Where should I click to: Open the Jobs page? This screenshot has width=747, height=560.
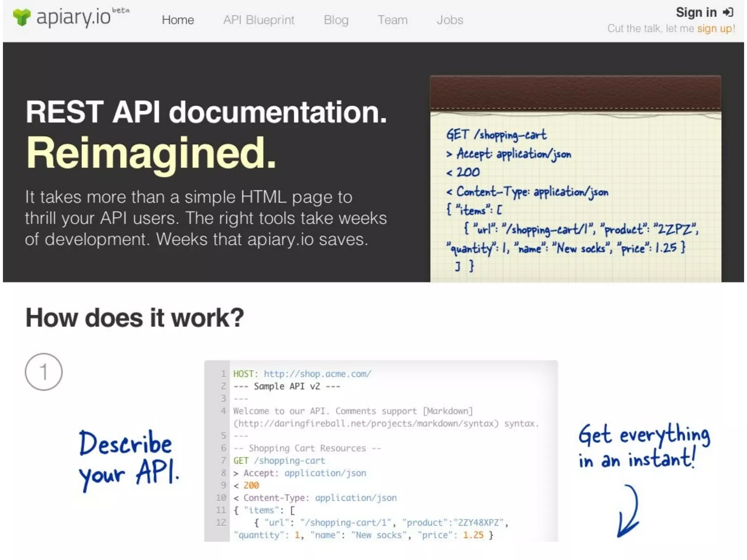click(450, 20)
